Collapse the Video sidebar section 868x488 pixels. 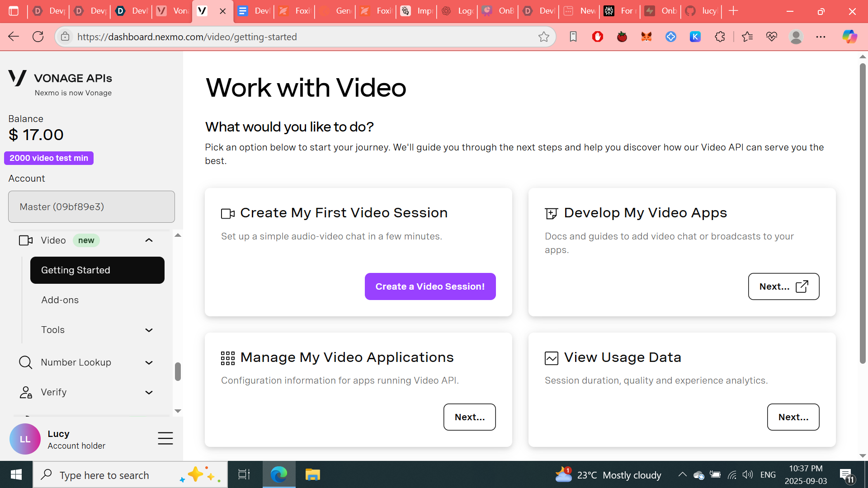point(149,240)
